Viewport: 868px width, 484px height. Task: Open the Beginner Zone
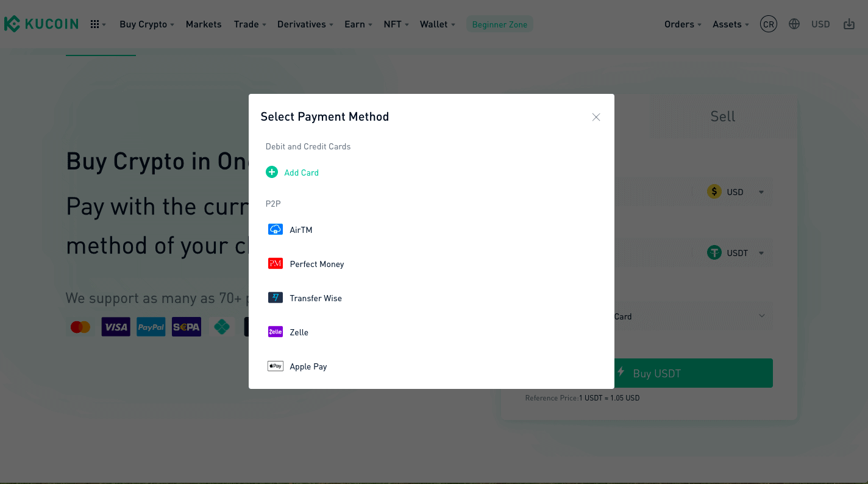point(500,24)
